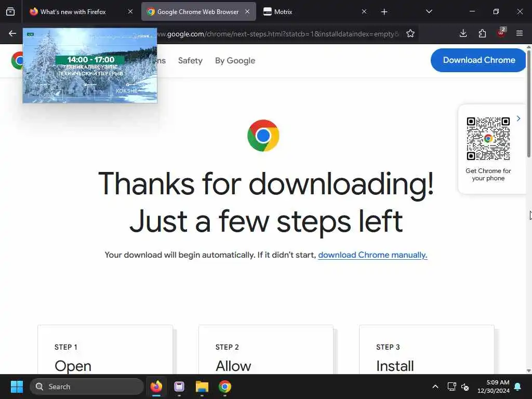Bookmark this page with the star icon

coord(410,33)
